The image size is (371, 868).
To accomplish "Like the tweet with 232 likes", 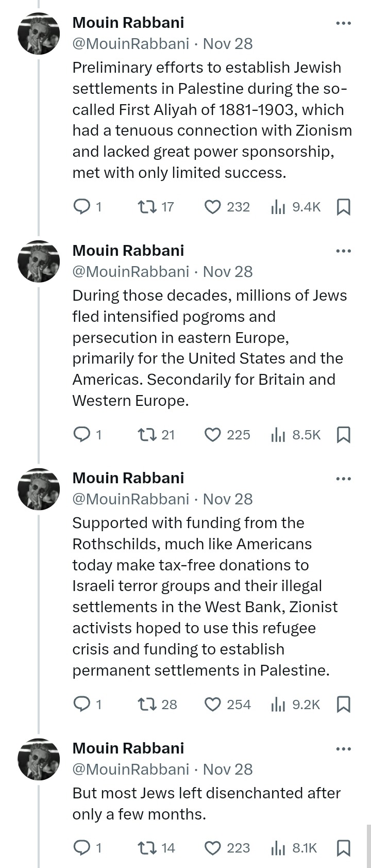I will (x=213, y=207).
